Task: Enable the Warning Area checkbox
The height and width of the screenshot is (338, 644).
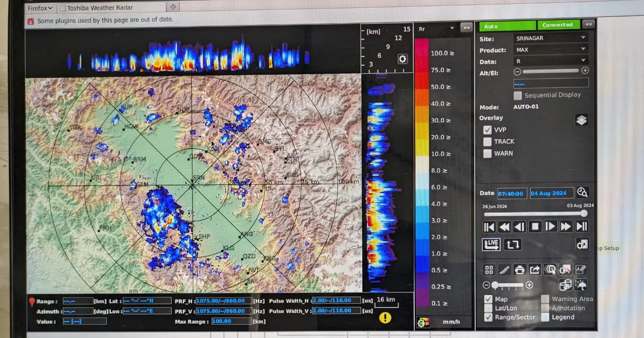Action: click(545, 299)
